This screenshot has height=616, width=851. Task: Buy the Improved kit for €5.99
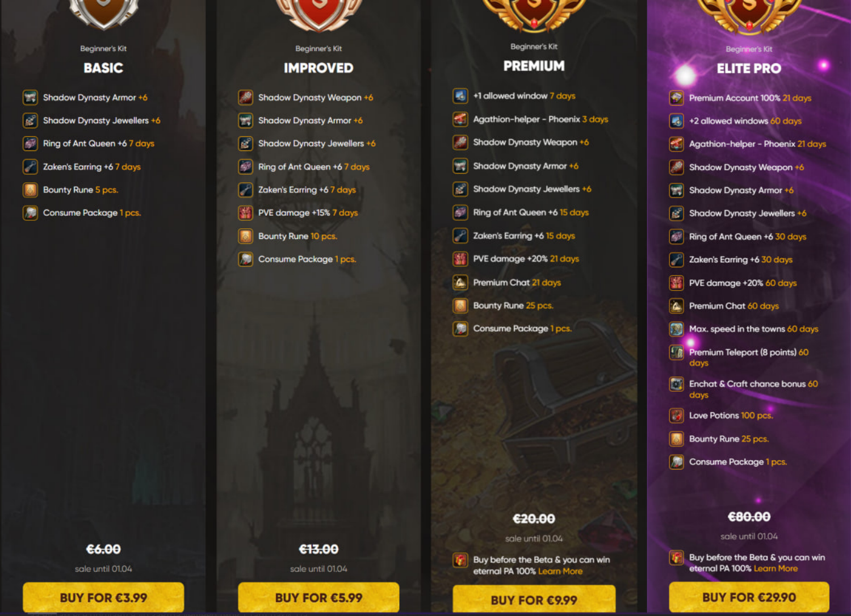pos(318,597)
